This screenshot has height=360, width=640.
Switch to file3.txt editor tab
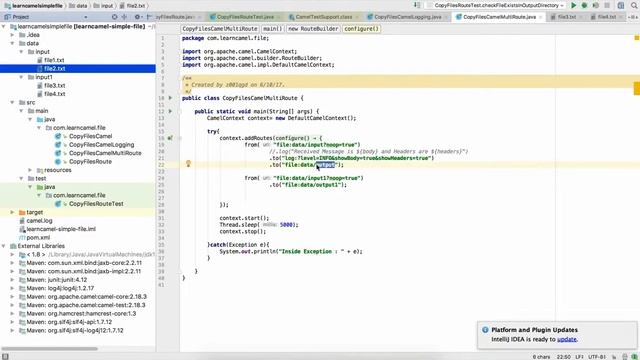[x=567, y=17]
